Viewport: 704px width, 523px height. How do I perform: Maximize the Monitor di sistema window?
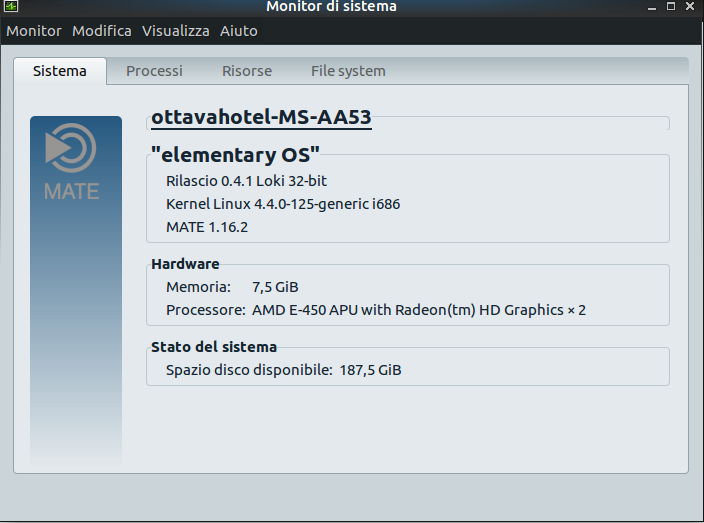(x=671, y=6)
